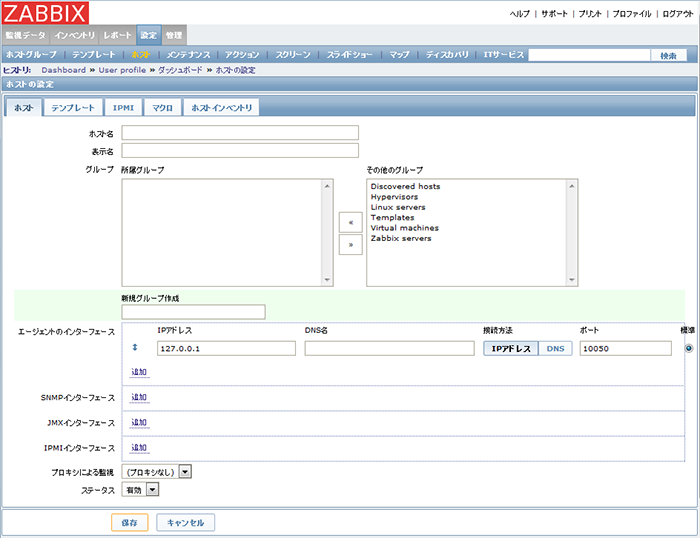Go to スライドショー submenu
The width and height of the screenshot is (700, 538).
350,54
